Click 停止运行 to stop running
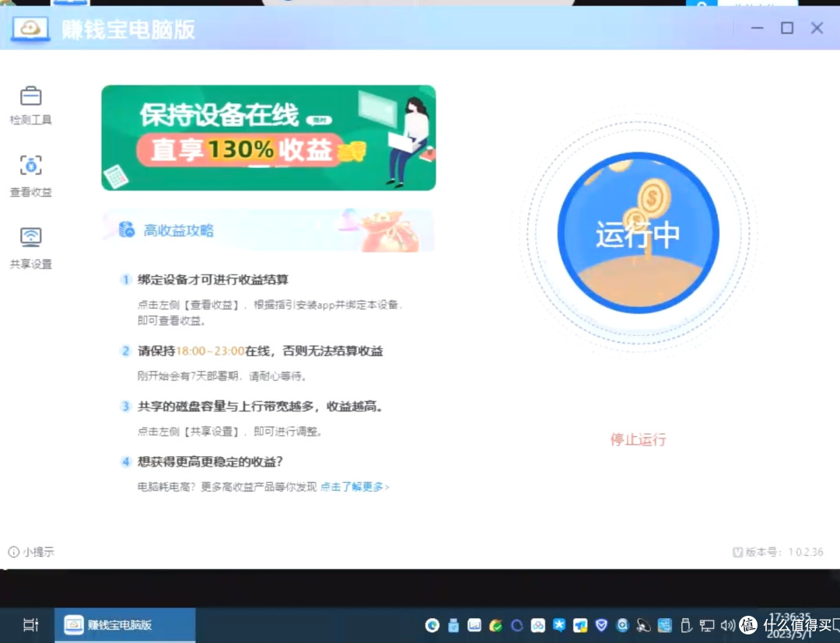The image size is (840, 643). point(638,439)
